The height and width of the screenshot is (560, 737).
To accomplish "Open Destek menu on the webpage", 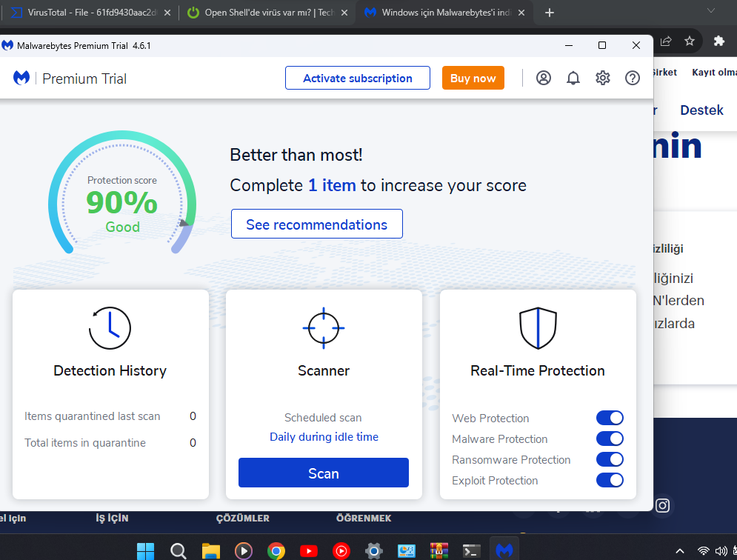I will (x=701, y=110).
